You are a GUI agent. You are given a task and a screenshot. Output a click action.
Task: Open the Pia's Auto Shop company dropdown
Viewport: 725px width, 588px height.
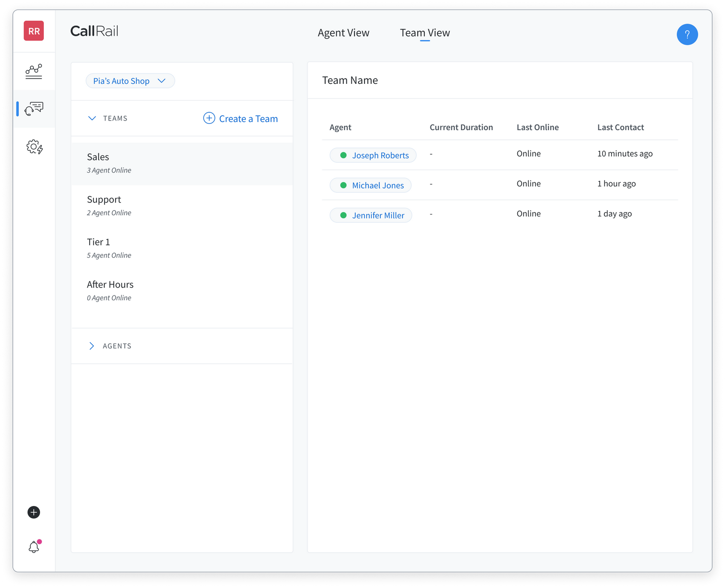[130, 81]
